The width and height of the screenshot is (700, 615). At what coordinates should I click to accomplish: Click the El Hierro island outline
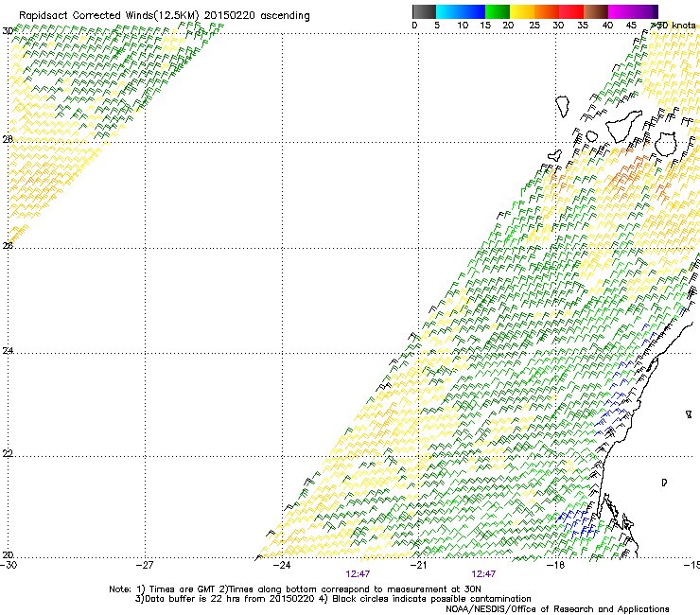pos(555,155)
